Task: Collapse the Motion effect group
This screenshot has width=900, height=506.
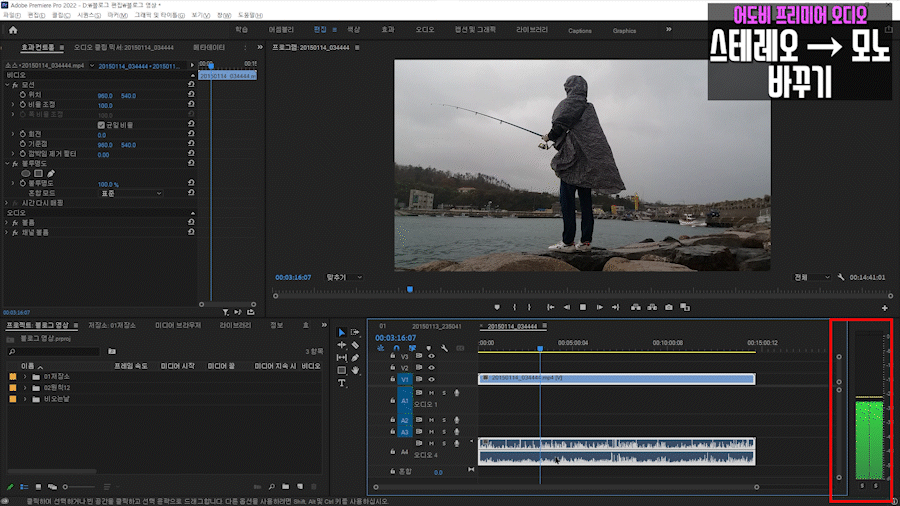Action: [7, 85]
